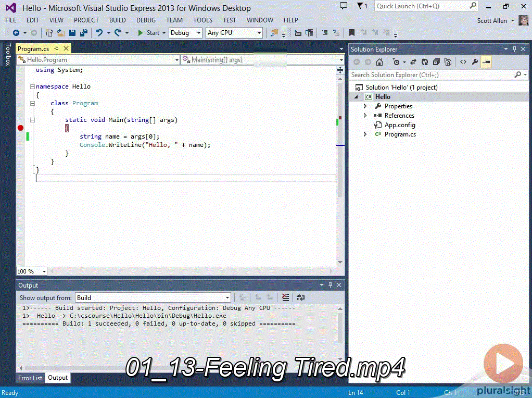
Task: Click the Redo arrow icon
Action: click(118, 33)
